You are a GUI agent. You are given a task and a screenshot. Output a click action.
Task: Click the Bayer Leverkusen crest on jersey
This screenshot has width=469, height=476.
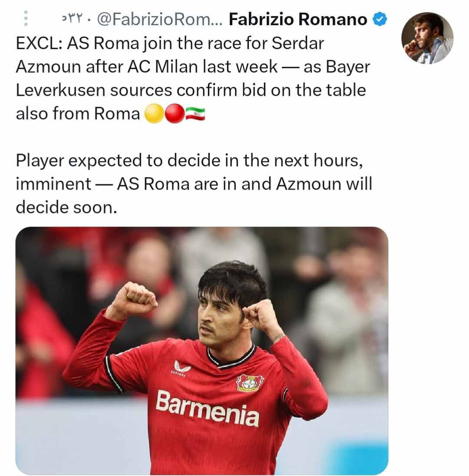click(250, 383)
